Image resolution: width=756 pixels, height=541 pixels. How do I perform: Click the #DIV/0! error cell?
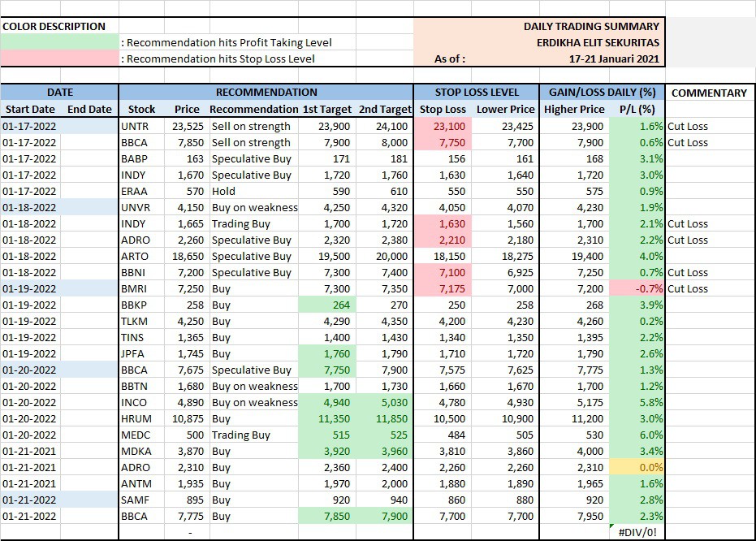636,532
